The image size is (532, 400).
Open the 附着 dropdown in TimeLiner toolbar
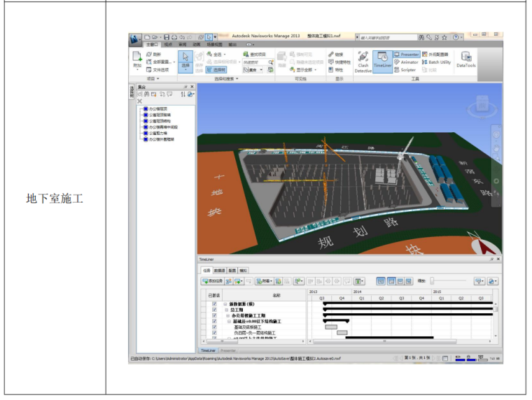pos(264,280)
